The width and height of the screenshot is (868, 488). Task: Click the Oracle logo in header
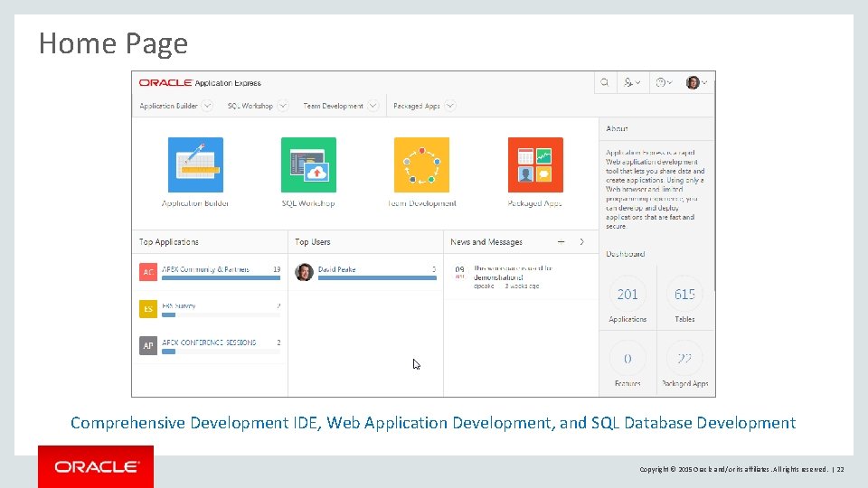pyautogui.click(x=165, y=82)
